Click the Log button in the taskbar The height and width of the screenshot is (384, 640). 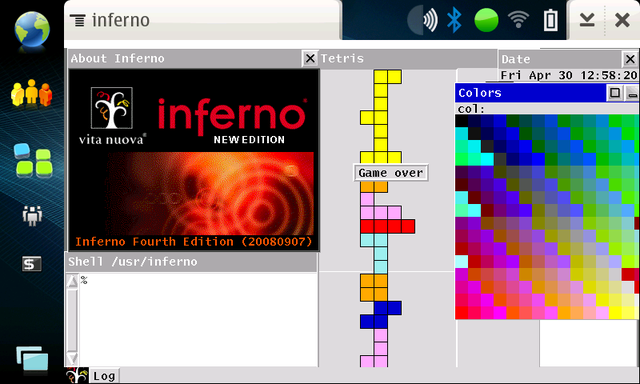pyautogui.click(x=104, y=376)
